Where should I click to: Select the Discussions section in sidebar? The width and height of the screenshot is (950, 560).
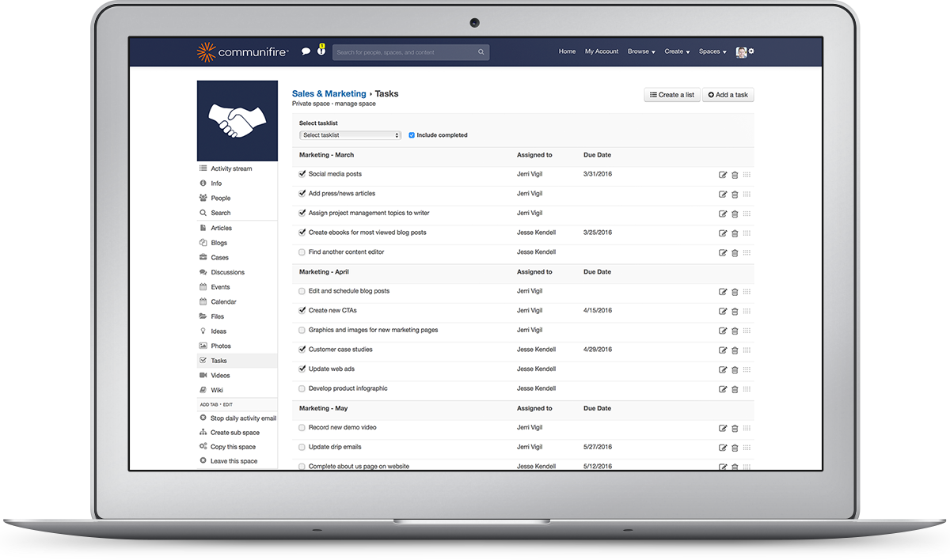click(x=228, y=272)
